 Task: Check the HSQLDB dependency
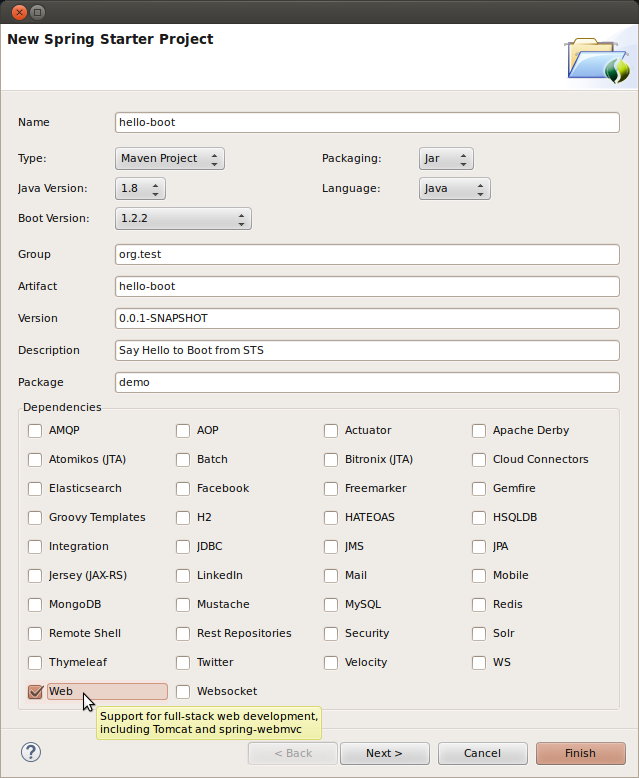pos(479,518)
